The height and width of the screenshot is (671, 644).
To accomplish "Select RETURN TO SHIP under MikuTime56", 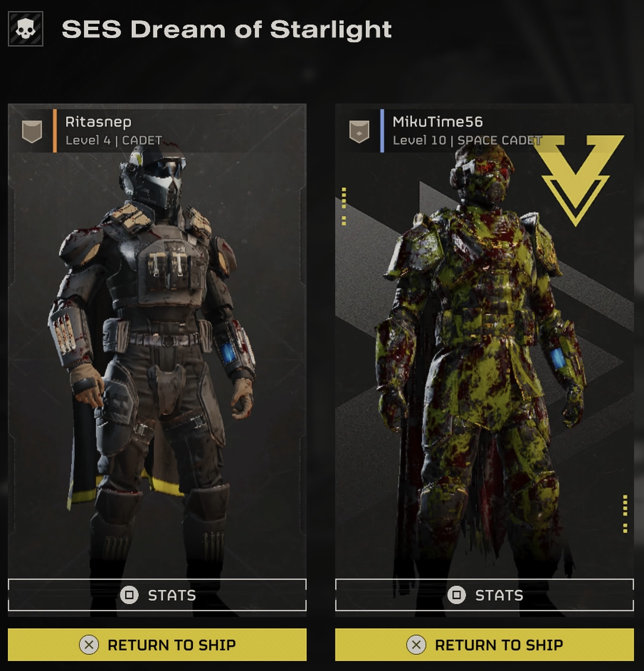I will 484,645.
